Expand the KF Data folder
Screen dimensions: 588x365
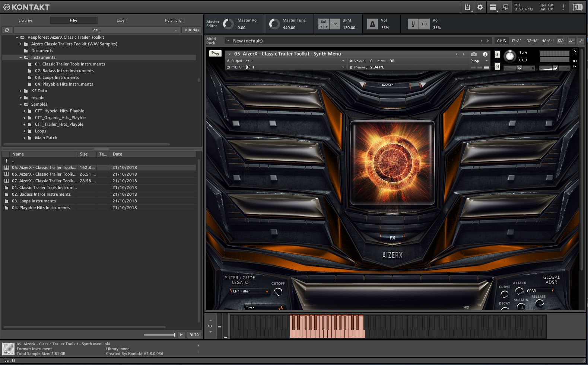coord(21,91)
